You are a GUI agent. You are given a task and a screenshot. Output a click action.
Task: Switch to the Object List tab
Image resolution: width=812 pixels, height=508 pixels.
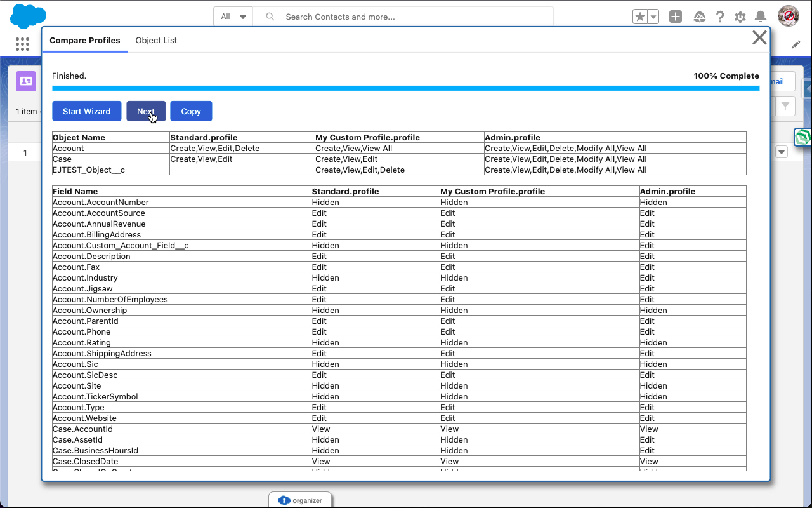click(156, 40)
